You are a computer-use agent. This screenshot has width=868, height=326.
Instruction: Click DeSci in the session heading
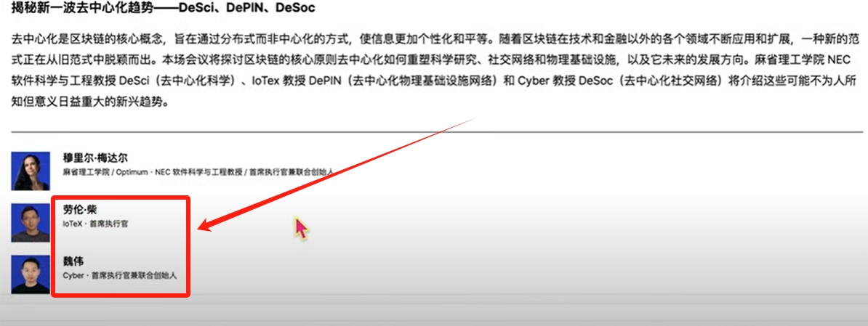coord(196,8)
